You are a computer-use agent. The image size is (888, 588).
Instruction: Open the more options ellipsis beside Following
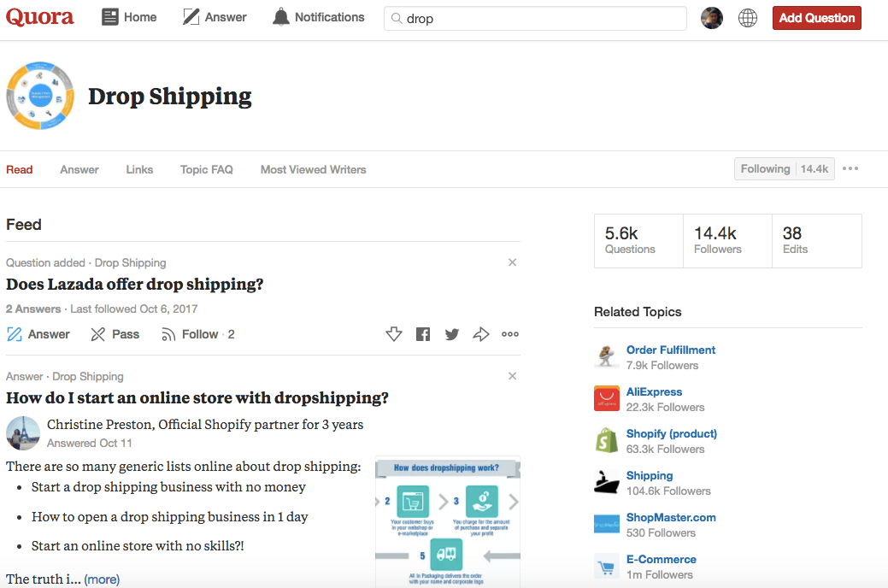click(x=850, y=168)
